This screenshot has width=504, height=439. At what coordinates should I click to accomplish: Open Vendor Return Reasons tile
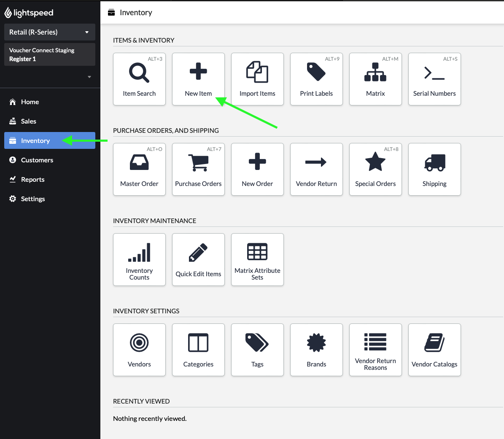point(375,350)
